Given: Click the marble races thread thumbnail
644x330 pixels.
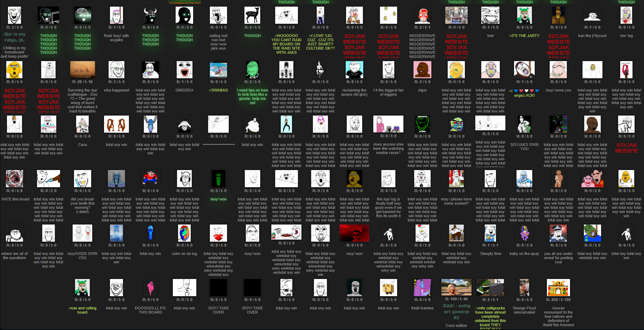Looking at the screenshot, I should (x=388, y=124).
